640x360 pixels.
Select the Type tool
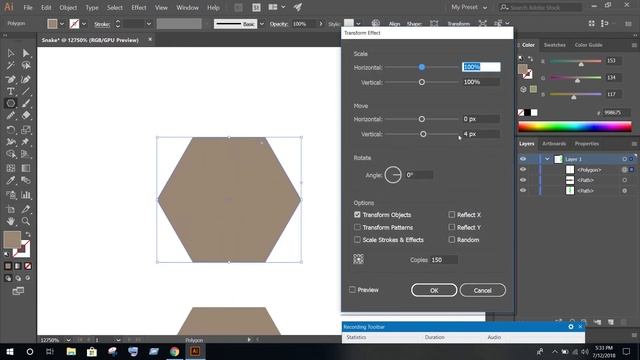11,91
